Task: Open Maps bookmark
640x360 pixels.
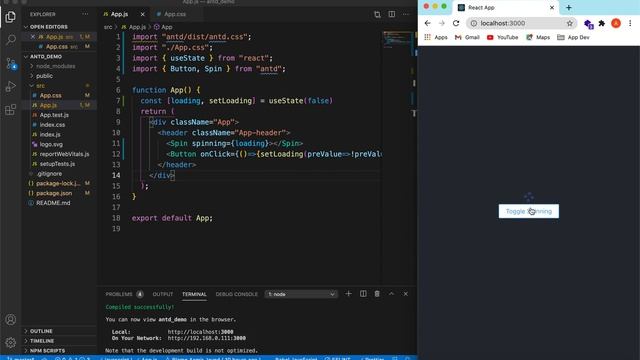Action: coord(538,37)
